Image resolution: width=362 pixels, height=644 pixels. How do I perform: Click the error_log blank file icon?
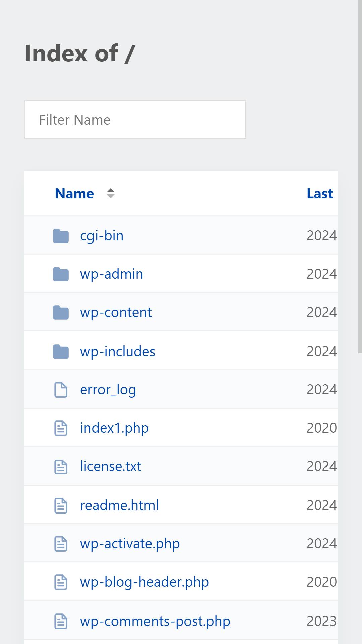[x=61, y=390]
